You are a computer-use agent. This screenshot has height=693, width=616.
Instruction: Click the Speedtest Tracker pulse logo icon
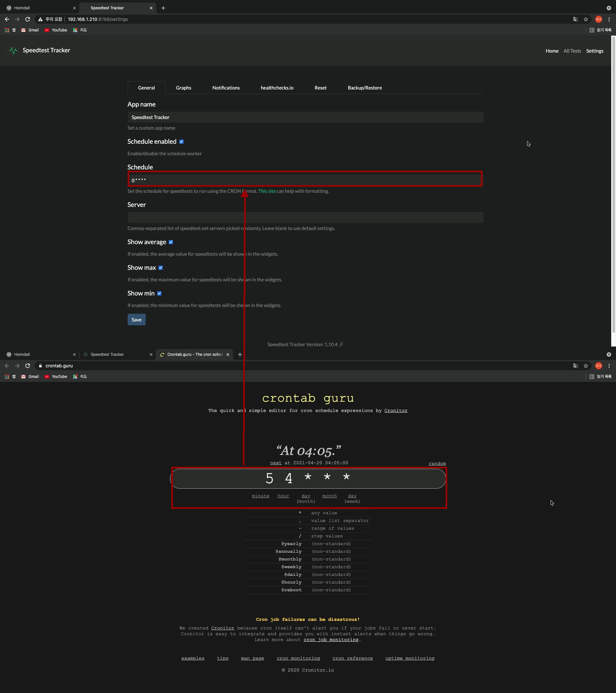(13, 50)
